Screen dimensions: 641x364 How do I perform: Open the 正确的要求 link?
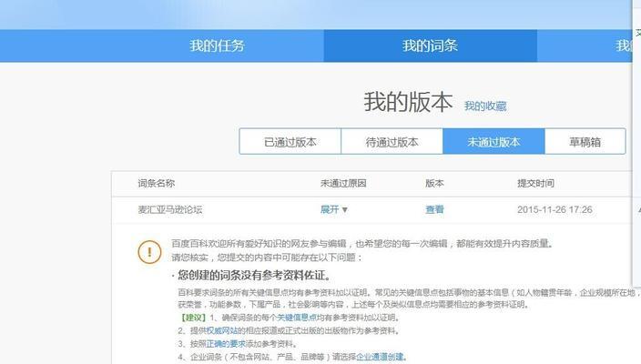click(226, 344)
